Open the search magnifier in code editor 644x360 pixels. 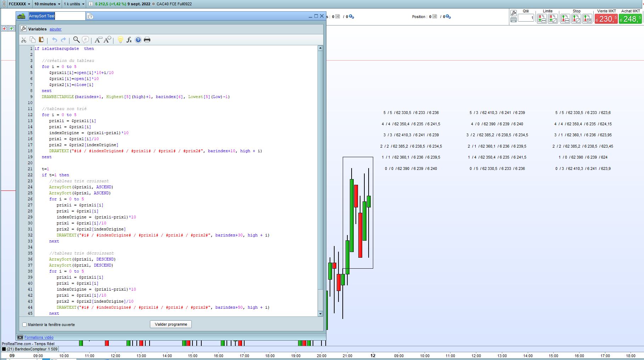pos(76,40)
